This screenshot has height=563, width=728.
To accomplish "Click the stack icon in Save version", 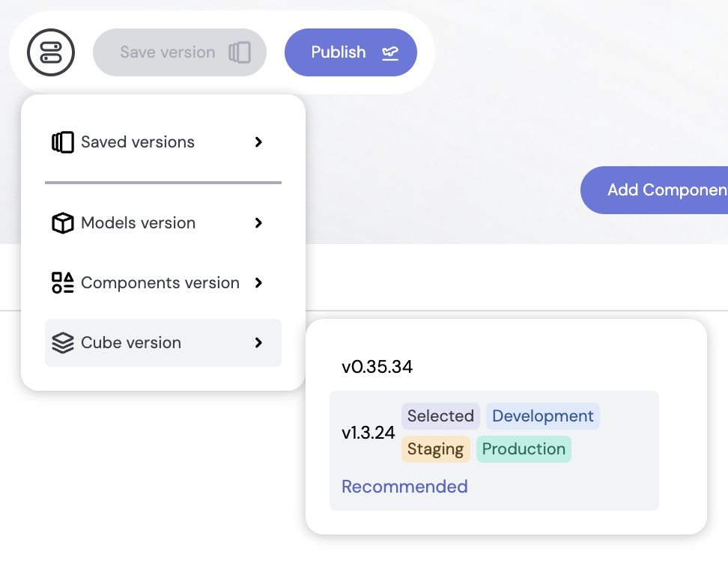I will (x=240, y=52).
